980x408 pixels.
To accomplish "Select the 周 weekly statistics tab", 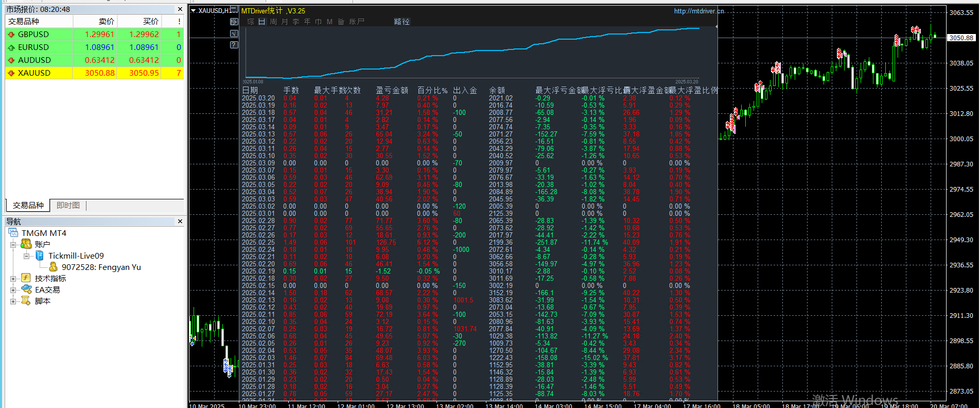I will click(273, 22).
